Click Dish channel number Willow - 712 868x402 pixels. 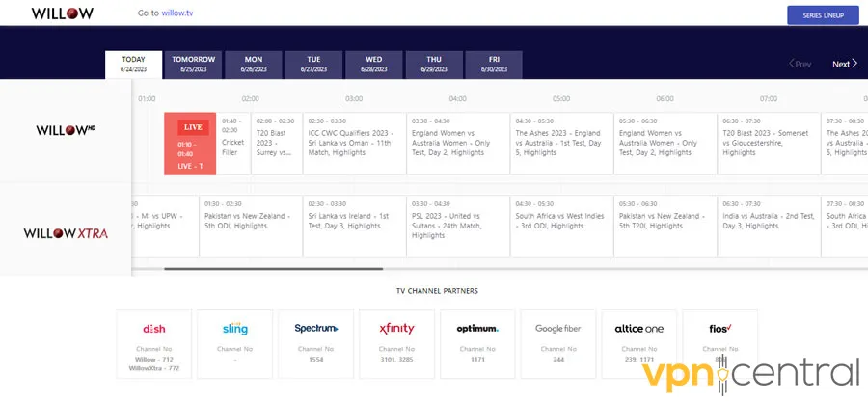click(x=154, y=360)
